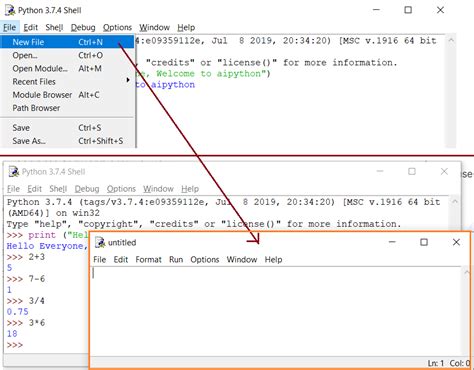The width and height of the screenshot is (474, 370).
Task: Open File menu in untitled editor window
Action: click(x=100, y=259)
